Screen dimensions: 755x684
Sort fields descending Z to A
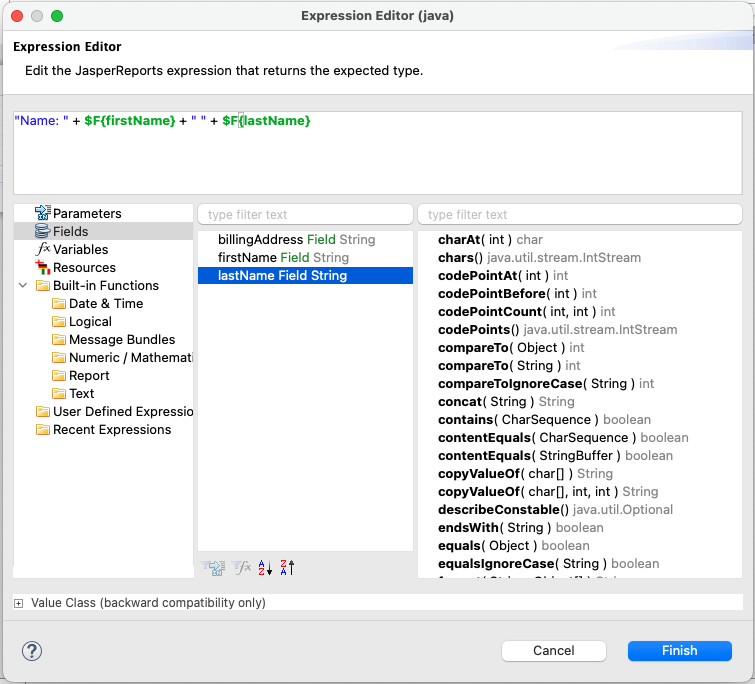pyautogui.click(x=287, y=567)
